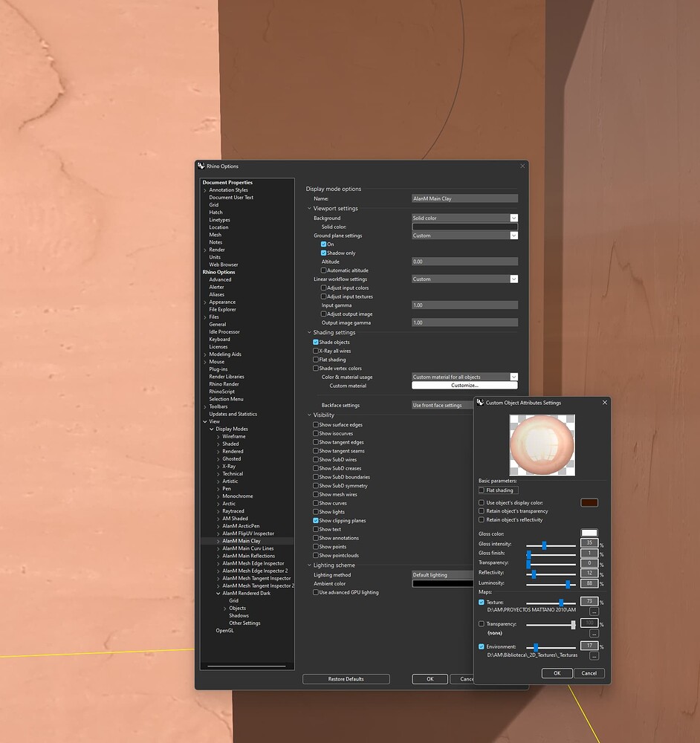This screenshot has height=743, width=700.
Task: Enable the Transparency map checkbox
Action: point(482,624)
